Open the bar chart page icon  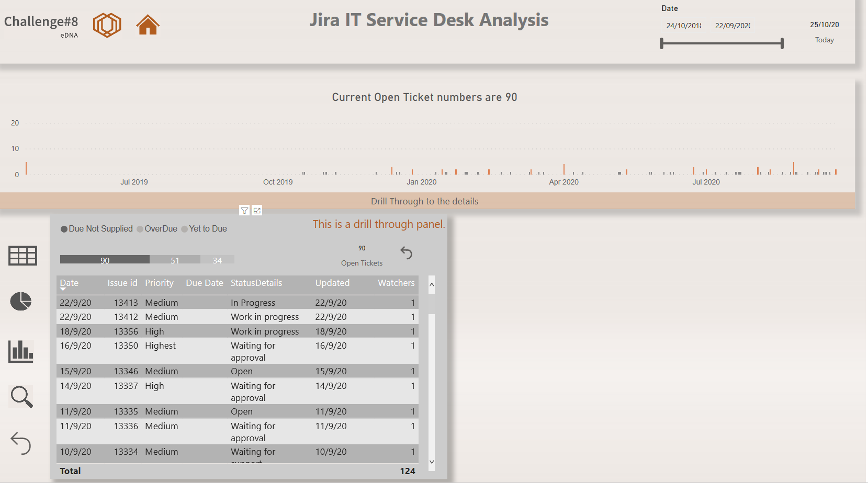(x=21, y=351)
